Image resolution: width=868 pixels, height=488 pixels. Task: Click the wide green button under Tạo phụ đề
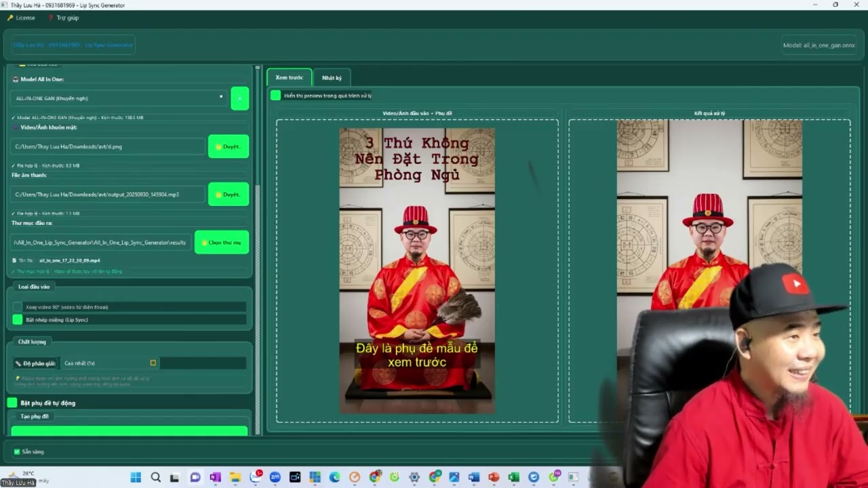pos(130,430)
